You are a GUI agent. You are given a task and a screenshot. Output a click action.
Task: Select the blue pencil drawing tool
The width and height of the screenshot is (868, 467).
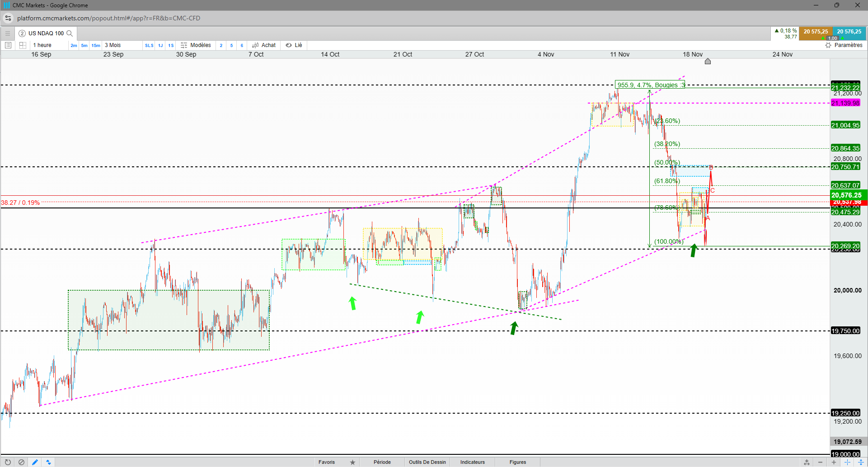[x=35, y=462]
